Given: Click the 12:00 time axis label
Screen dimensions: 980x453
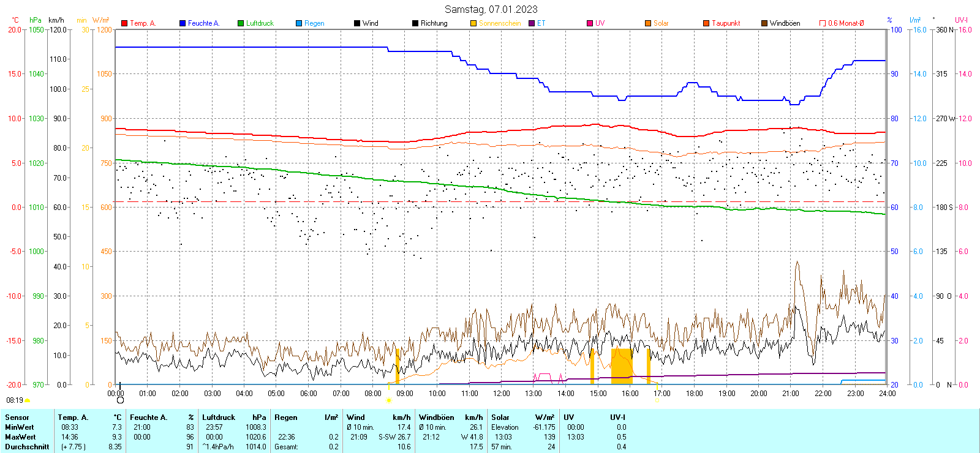Looking at the screenshot, I should (x=502, y=394).
